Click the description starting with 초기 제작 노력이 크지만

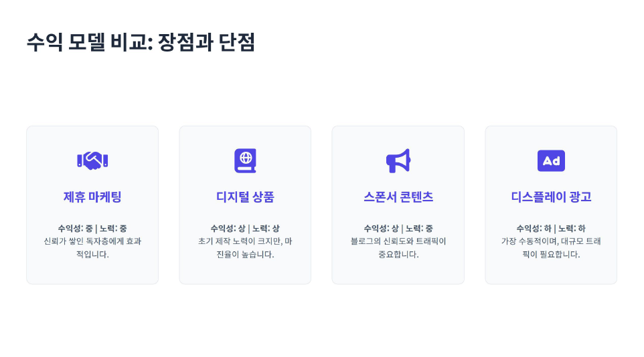click(x=245, y=247)
